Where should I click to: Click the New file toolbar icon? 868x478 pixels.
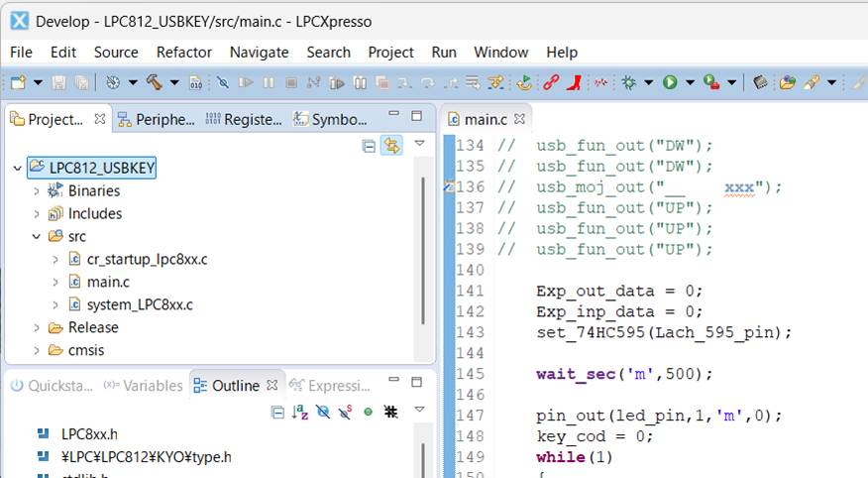(x=18, y=83)
